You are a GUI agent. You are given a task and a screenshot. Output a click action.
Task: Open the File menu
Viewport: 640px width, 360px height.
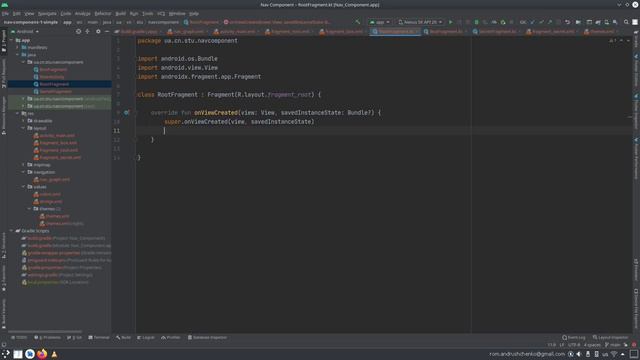point(5,13)
